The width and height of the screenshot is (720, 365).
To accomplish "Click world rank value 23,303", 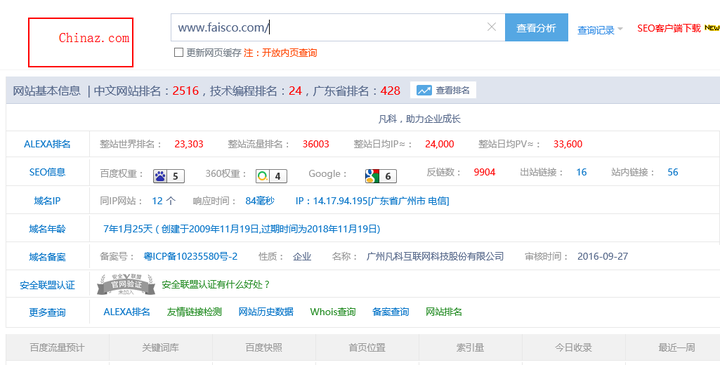I will [189, 144].
